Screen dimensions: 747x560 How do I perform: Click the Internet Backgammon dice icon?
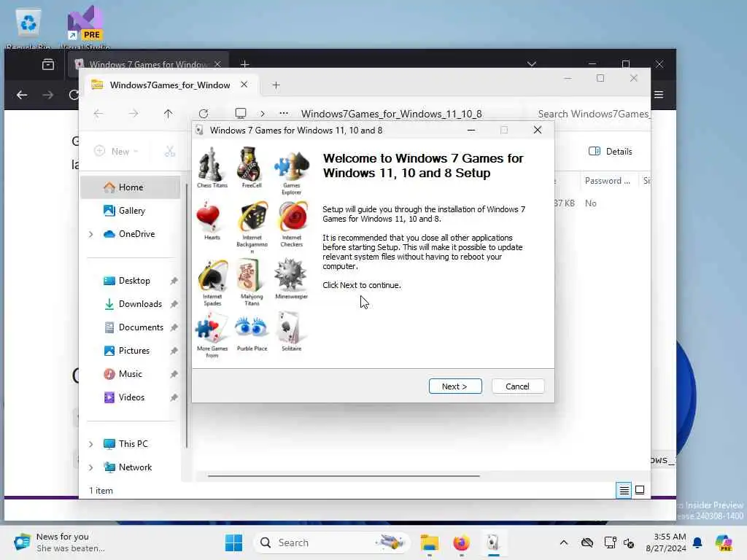[252, 217]
